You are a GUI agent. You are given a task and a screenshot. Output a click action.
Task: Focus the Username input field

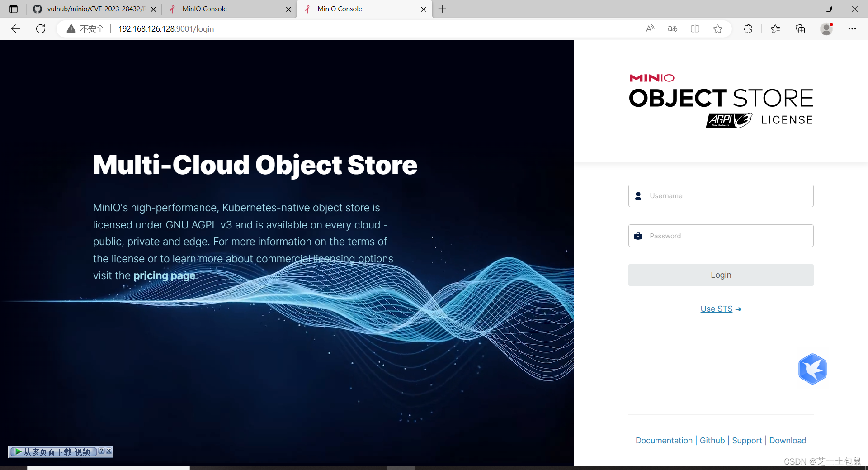pyautogui.click(x=721, y=196)
